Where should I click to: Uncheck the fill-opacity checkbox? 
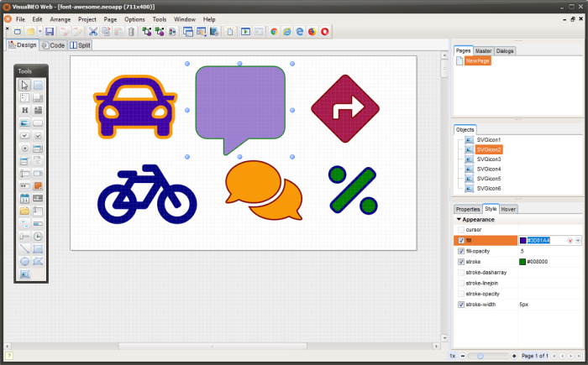461,251
